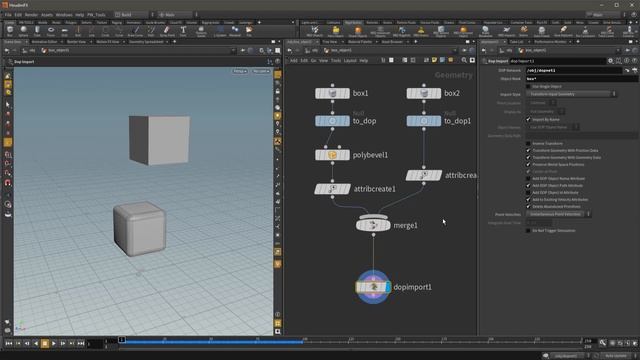Open parameter pane gear settings menu
This screenshot has width=640, height=360.
(x=610, y=61)
